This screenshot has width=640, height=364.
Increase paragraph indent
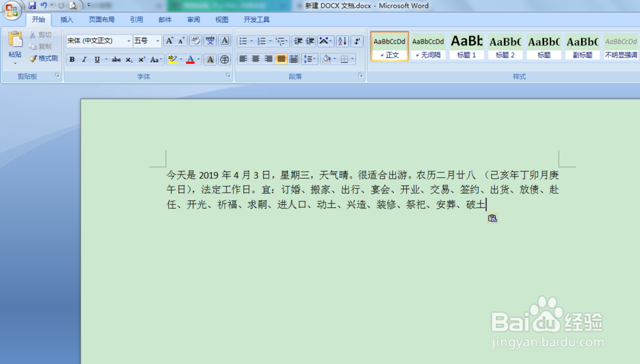[x=310, y=41]
